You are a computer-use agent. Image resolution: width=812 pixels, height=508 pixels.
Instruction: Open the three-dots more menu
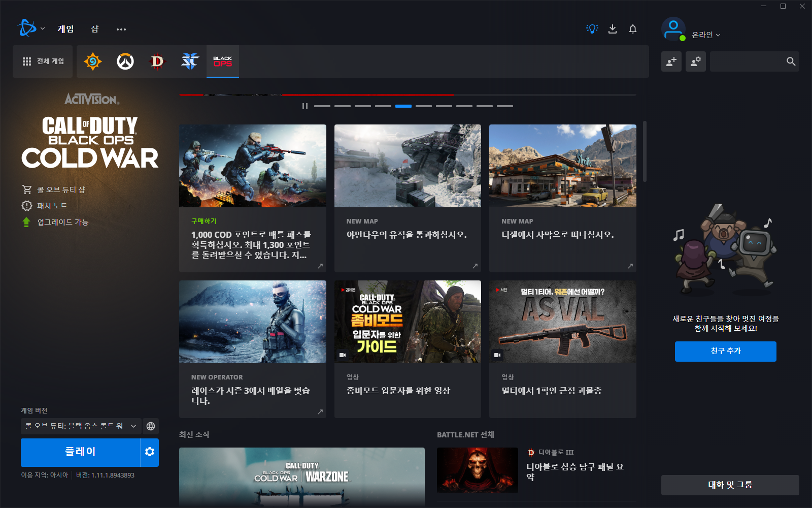click(121, 29)
